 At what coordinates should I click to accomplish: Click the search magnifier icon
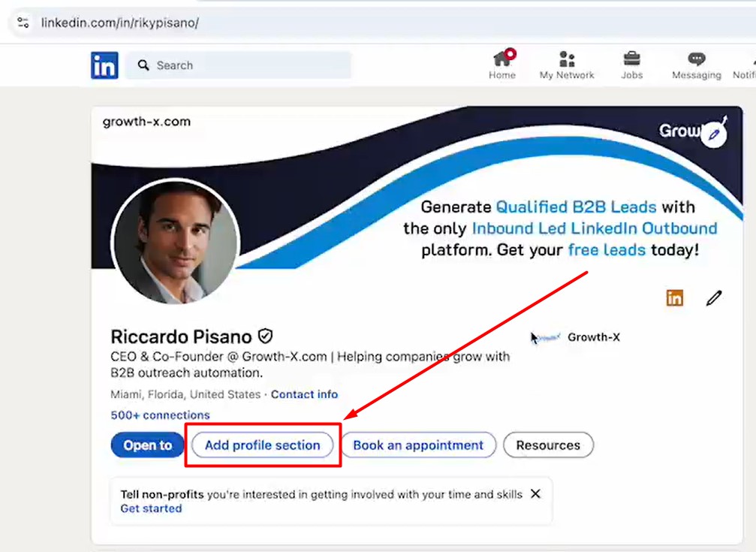143,65
